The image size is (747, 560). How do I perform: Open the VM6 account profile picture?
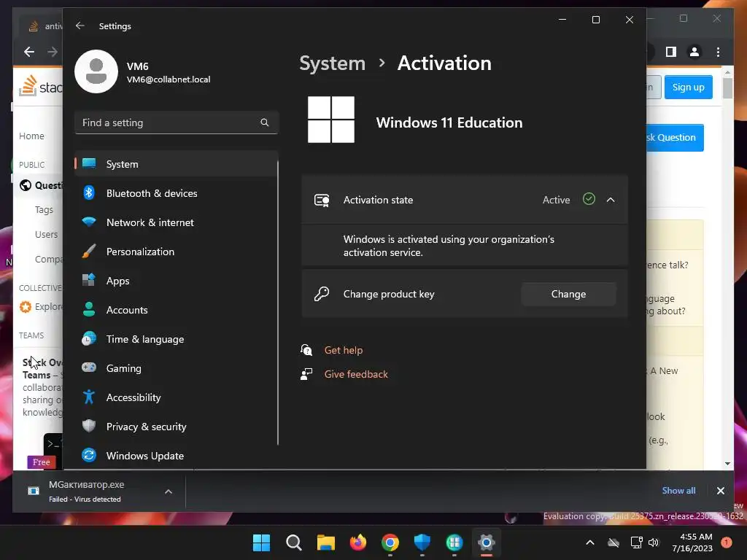tap(96, 71)
